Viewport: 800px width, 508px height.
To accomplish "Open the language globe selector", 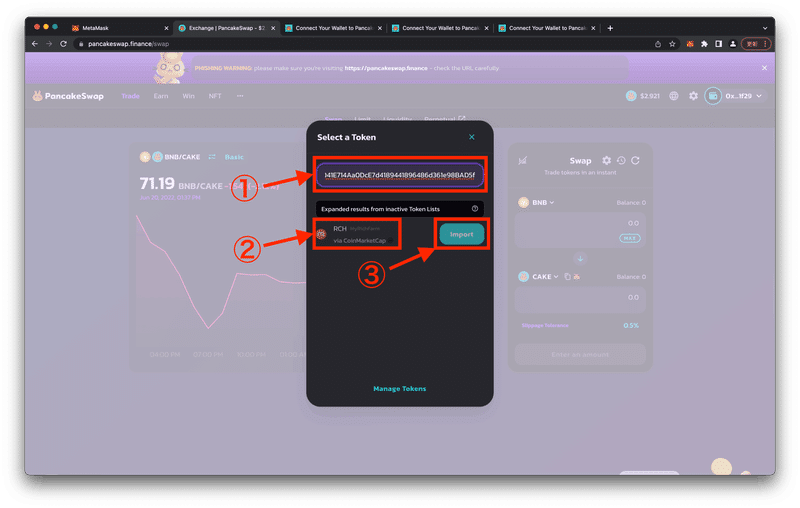I will [x=674, y=96].
